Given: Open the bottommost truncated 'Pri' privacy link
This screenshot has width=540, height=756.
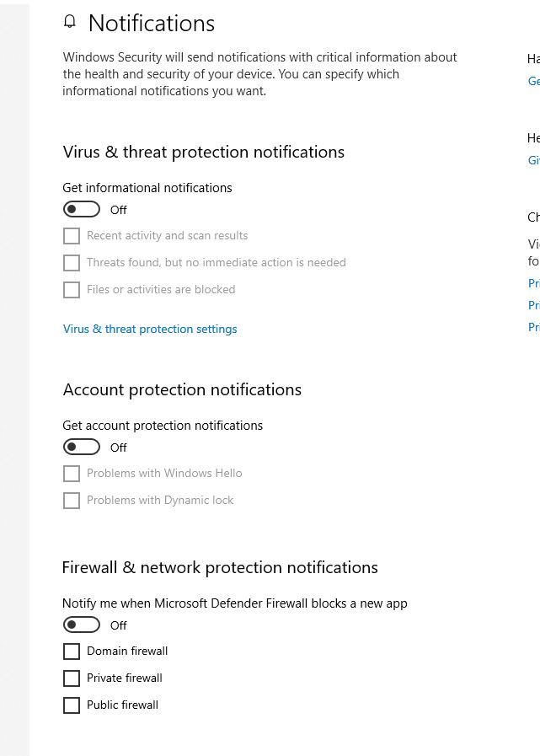Looking at the screenshot, I should (x=534, y=327).
